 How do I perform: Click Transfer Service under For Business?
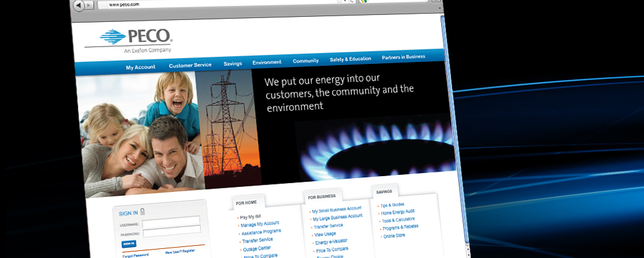328,226
